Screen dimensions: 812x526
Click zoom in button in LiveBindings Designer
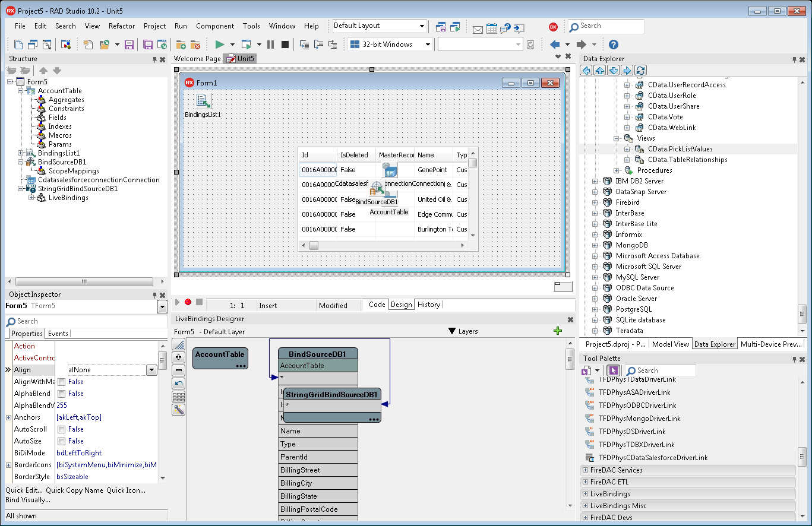click(179, 357)
